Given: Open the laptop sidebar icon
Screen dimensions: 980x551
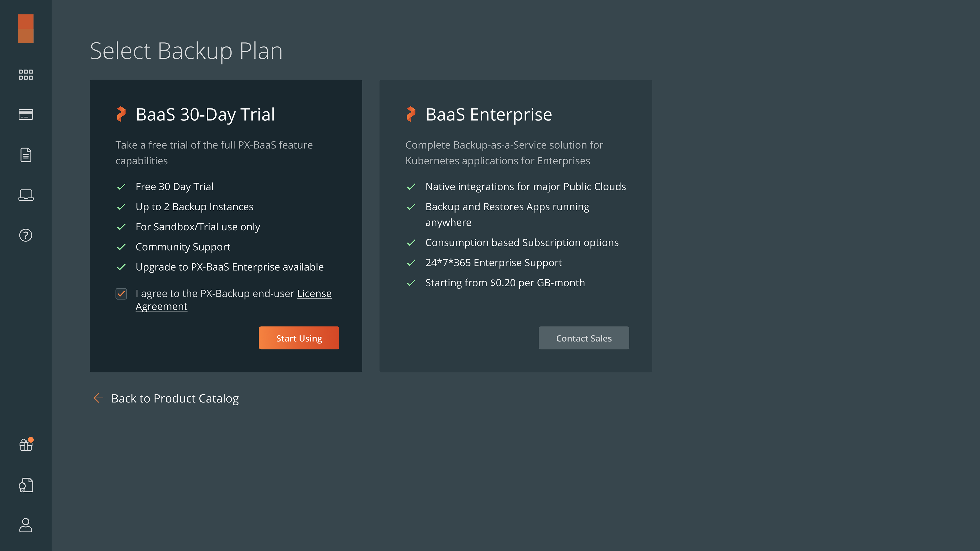Looking at the screenshot, I should pyautogui.click(x=26, y=195).
